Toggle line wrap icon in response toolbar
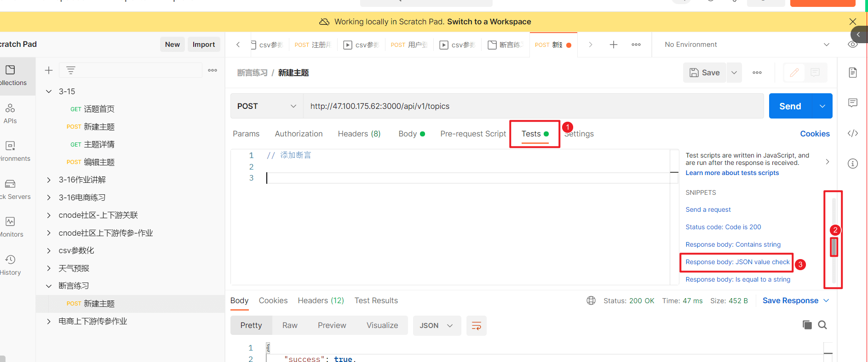This screenshot has width=868, height=362. tap(477, 326)
